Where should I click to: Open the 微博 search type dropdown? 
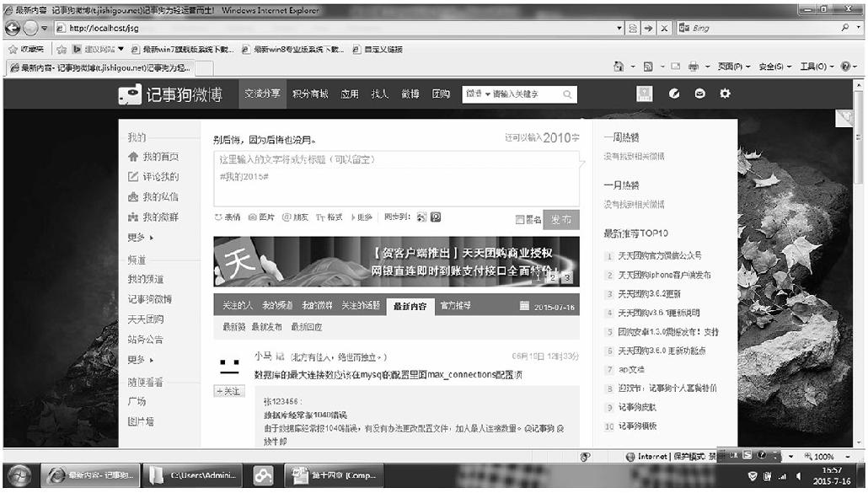[x=479, y=94]
